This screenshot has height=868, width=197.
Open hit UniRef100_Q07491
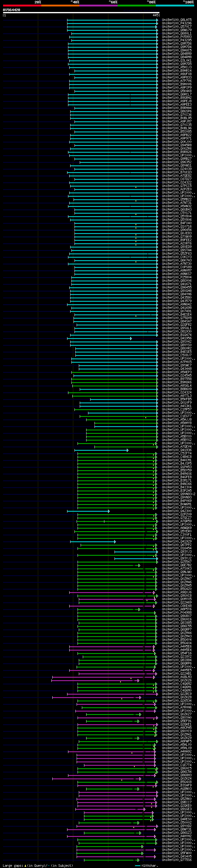pyautogui.click(x=177, y=311)
